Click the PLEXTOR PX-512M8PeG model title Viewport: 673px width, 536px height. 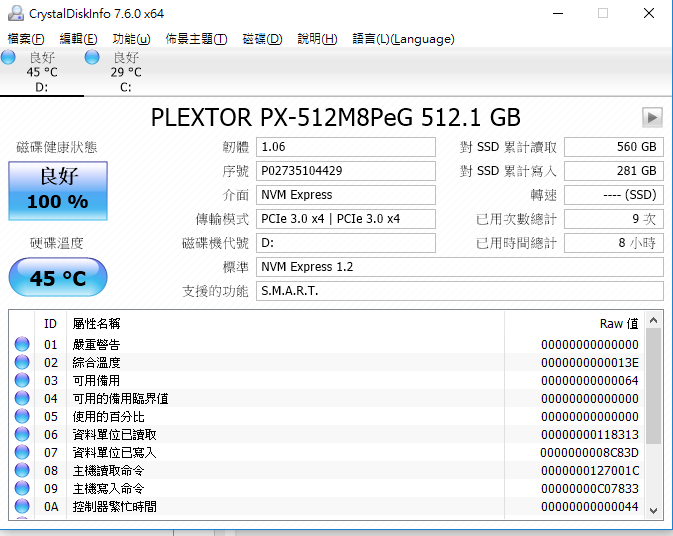point(336,117)
